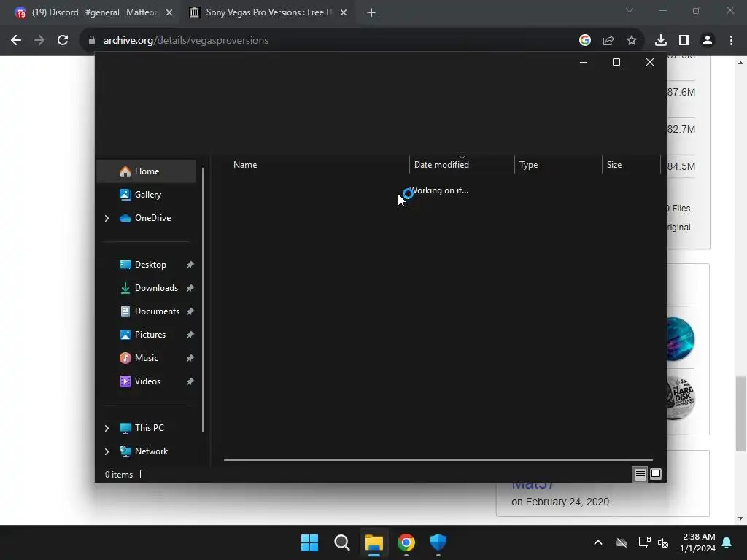Open the Music quick access folder
The width and height of the screenshot is (747, 560).
(146, 358)
